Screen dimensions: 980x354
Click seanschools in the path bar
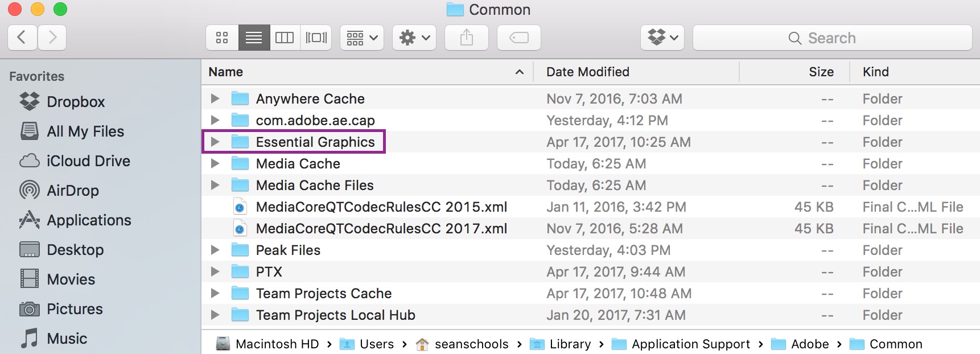click(462, 344)
